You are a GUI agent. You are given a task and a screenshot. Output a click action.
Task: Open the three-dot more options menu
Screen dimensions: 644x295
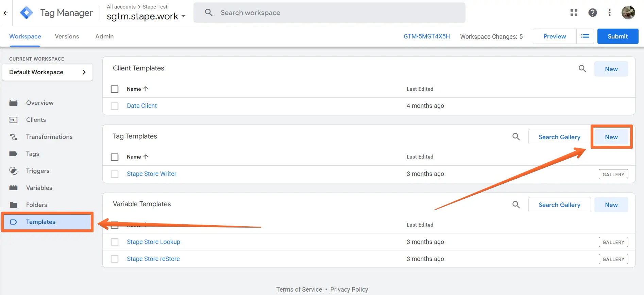(610, 13)
